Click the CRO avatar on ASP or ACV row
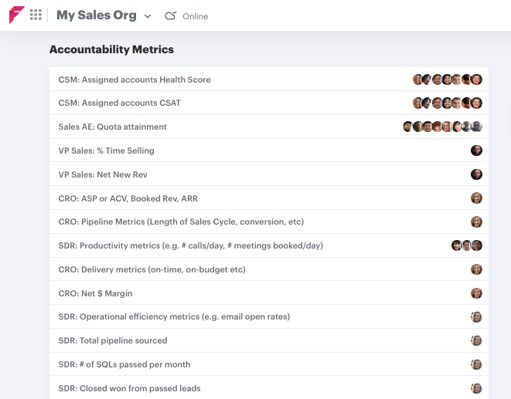The width and height of the screenshot is (511, 399). point(476,198)
